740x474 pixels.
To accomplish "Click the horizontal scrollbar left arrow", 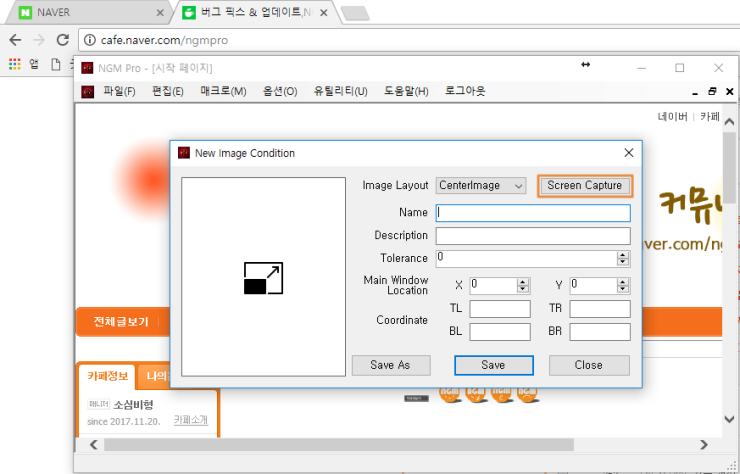I will point(93,444).
